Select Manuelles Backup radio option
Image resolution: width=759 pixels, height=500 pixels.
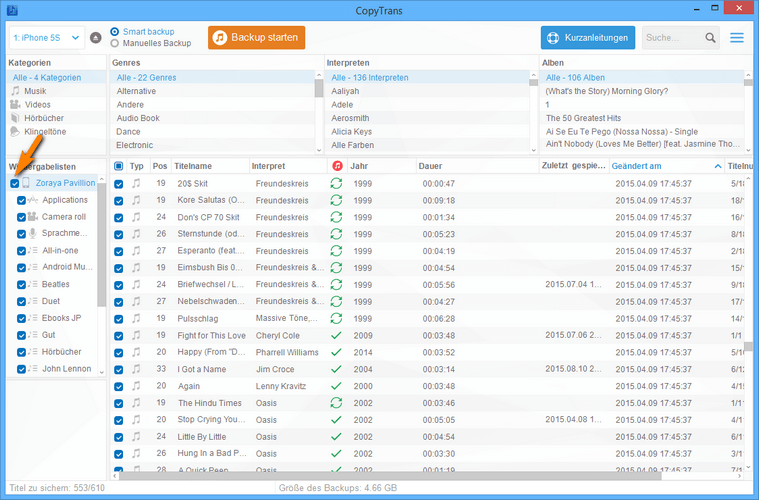115,44
